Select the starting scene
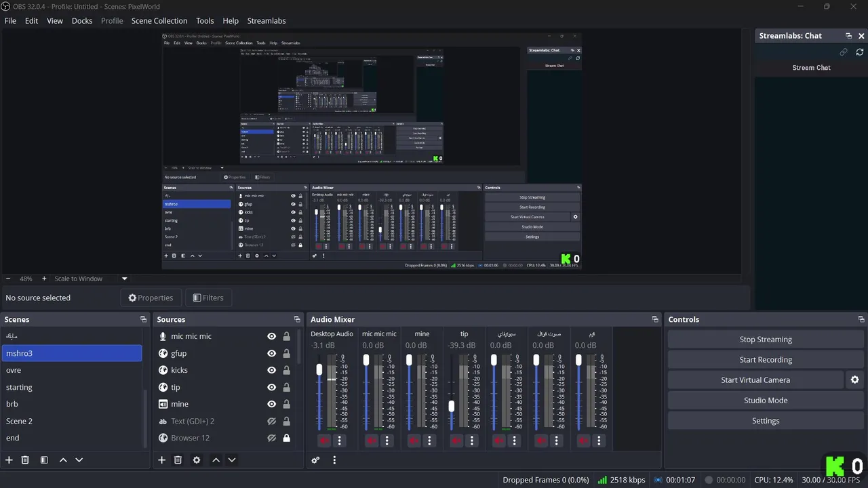The width and height of the screenshot is (868, 488). pos(72,387)
